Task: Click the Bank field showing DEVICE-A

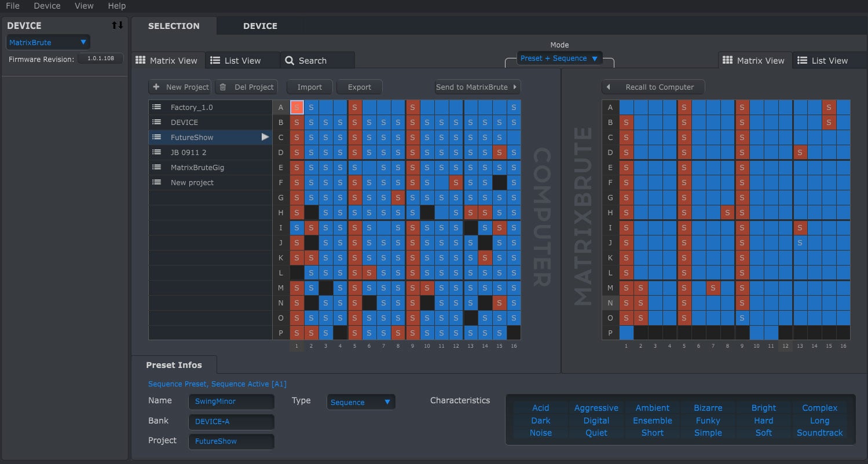Action: [x=231, y=422]
